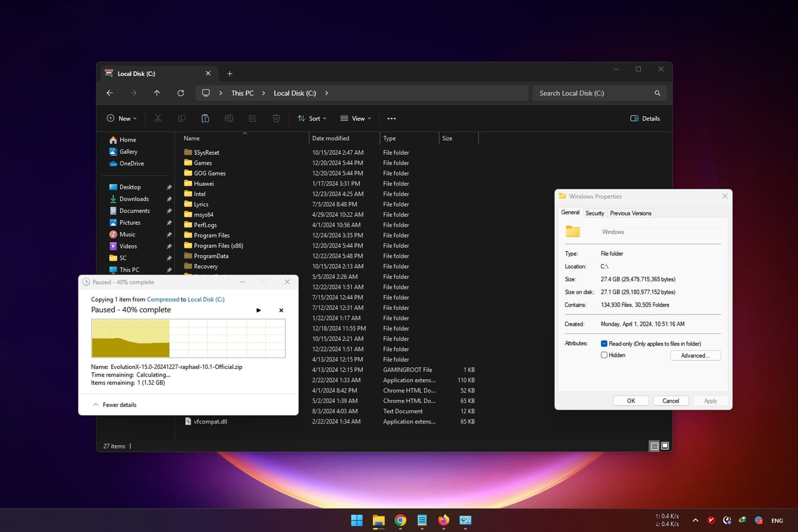Click the Up arrow navigation icon
The image size is (798, 532).
(157, 93)
